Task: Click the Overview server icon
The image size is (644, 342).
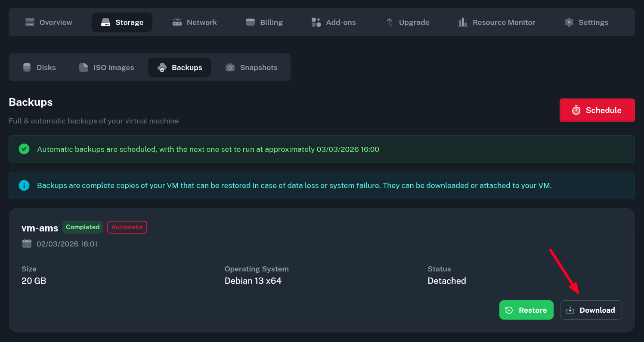Action: 30,22
